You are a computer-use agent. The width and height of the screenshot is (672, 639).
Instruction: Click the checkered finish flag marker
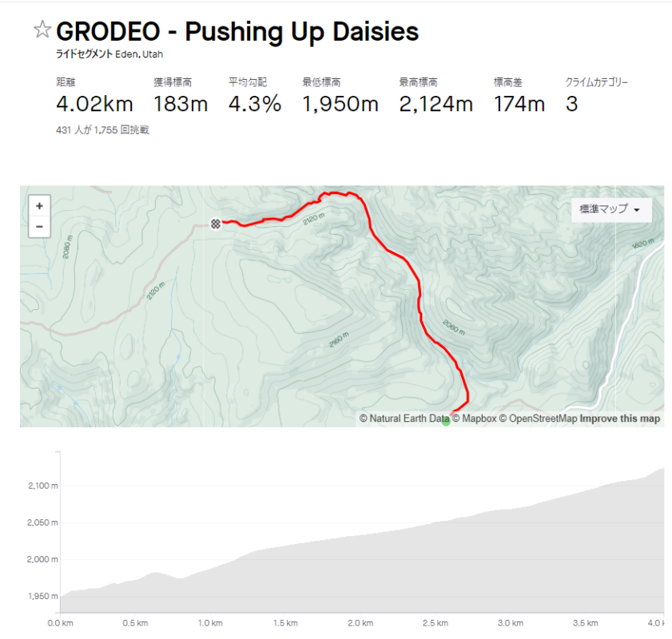click(216, 224)
